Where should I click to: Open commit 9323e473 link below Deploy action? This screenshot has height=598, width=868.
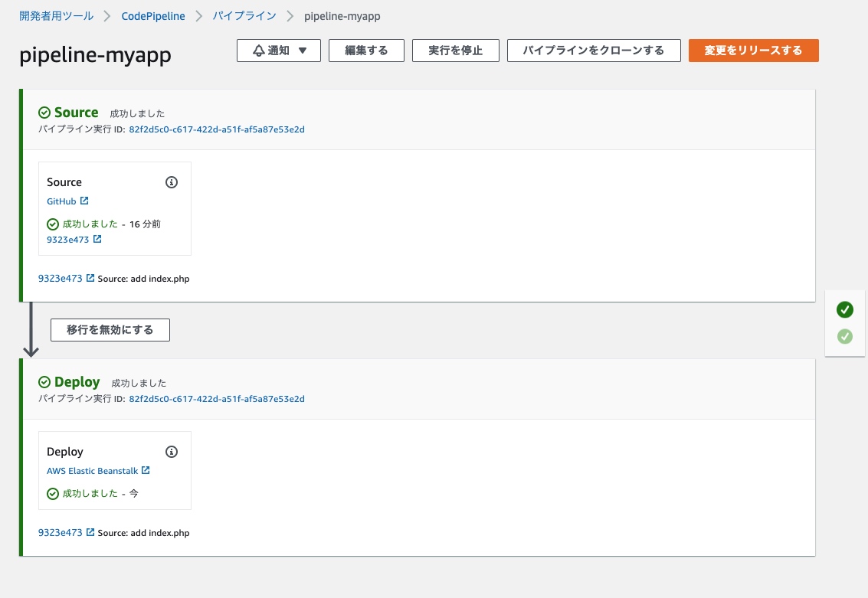[x=60, y=533]
